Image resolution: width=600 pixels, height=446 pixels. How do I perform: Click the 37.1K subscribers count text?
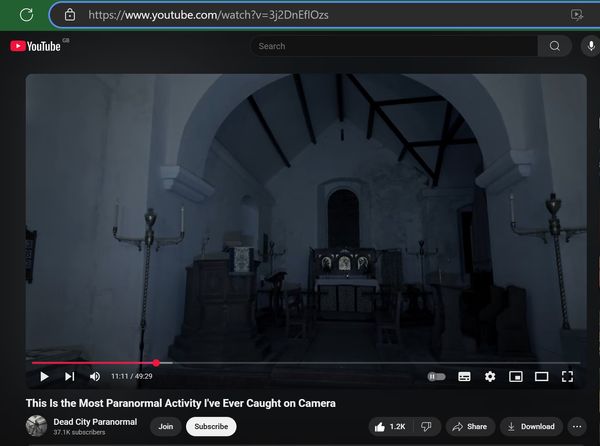(x=79, y=432)
